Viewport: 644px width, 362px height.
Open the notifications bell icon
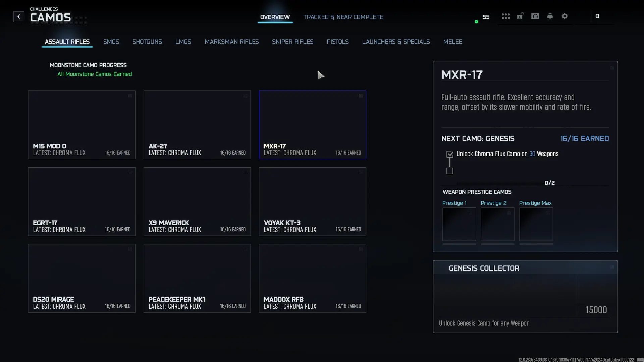(x=550, y=16)
